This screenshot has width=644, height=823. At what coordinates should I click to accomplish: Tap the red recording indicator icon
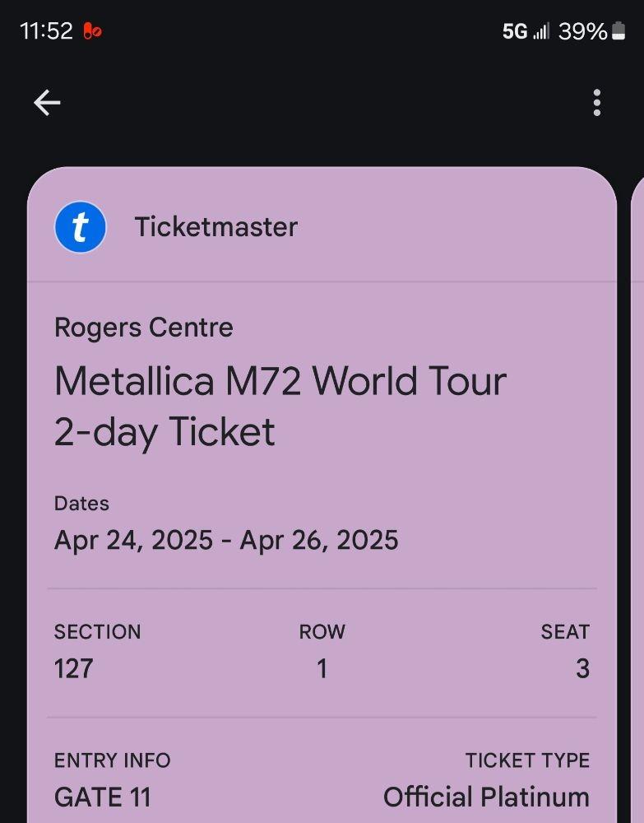coord(92,32)
